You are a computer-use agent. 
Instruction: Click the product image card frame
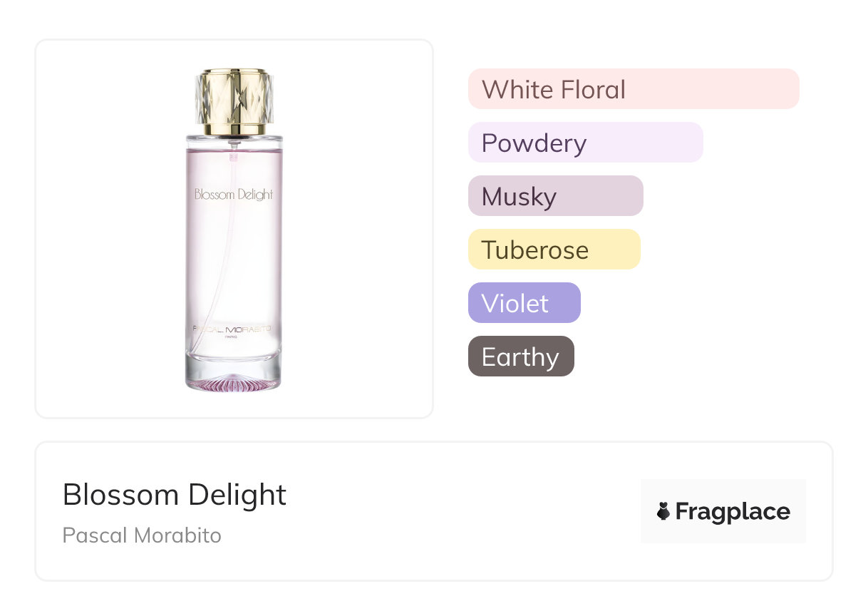click(234, 229)
